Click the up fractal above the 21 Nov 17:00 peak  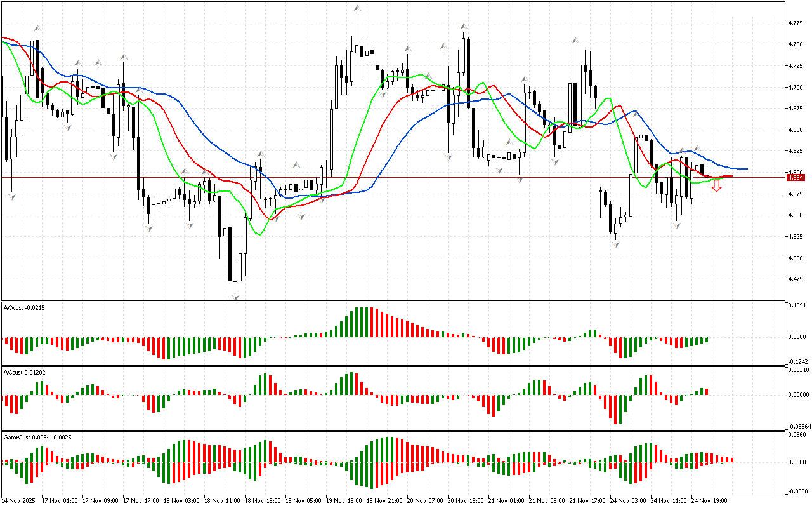click(575, 40)
